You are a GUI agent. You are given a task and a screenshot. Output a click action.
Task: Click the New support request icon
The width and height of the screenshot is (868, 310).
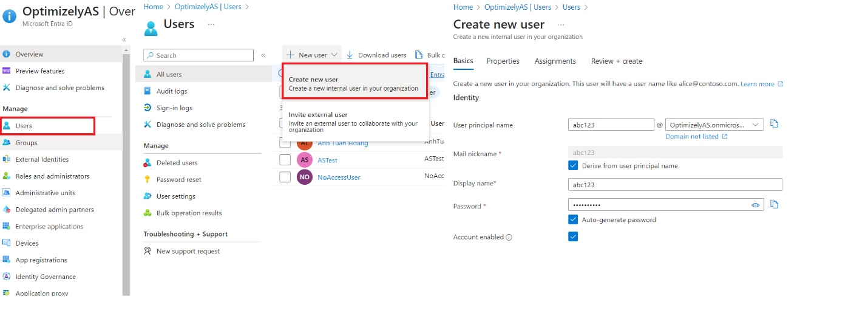[x=147, y=251]
